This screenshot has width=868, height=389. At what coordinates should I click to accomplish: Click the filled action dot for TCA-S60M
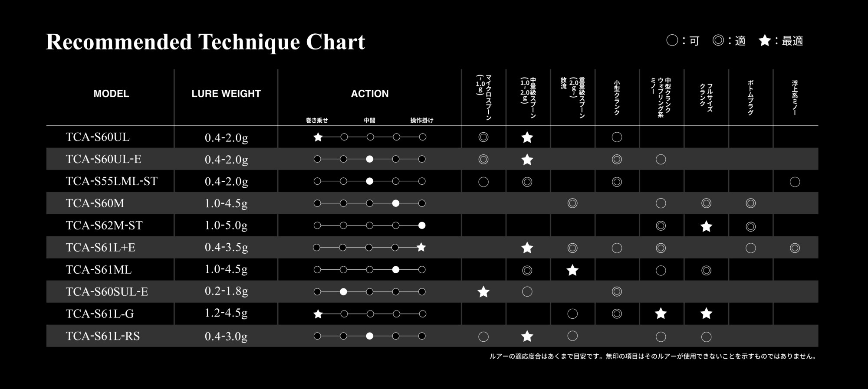coord(395,203)
